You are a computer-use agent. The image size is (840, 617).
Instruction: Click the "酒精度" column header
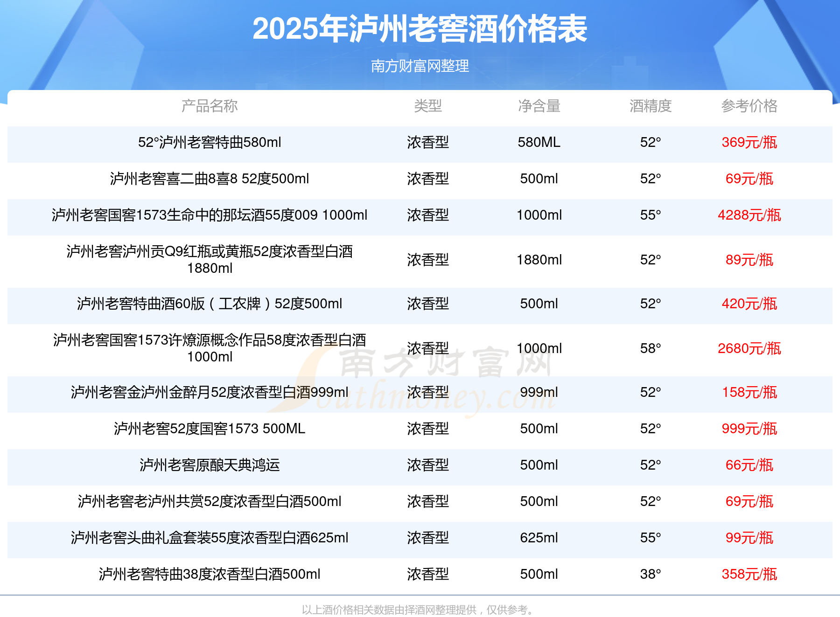pyautogui.click(x=651, y=106)
